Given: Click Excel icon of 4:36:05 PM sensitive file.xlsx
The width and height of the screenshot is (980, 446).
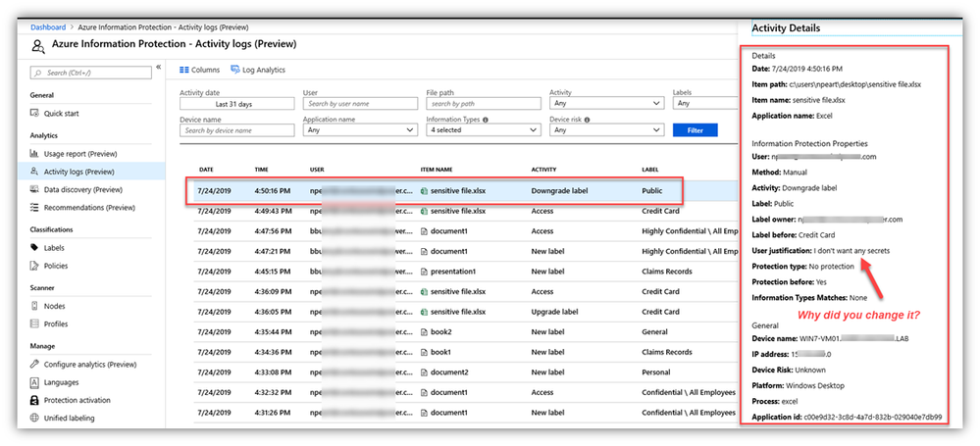Looking at the screenshot, I should point(424,312).
